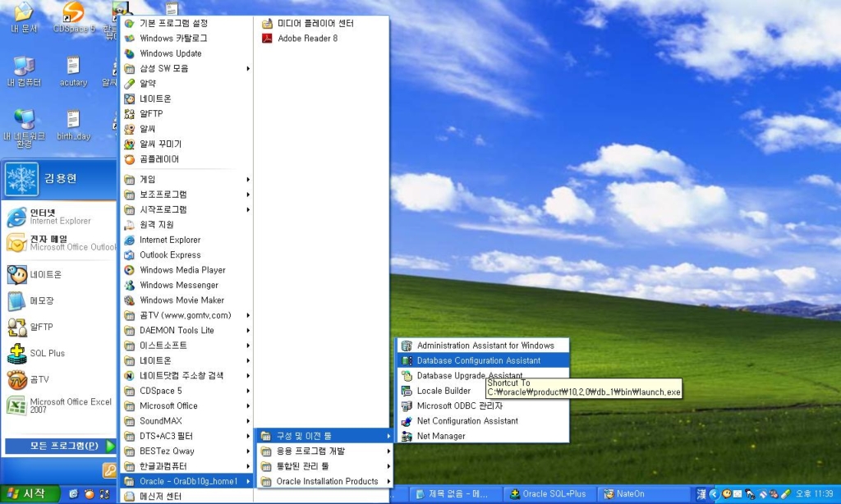841x504 pixels.
Task: Expand Microsoft Office submenu arrow
Action: (x=248, y=405)
